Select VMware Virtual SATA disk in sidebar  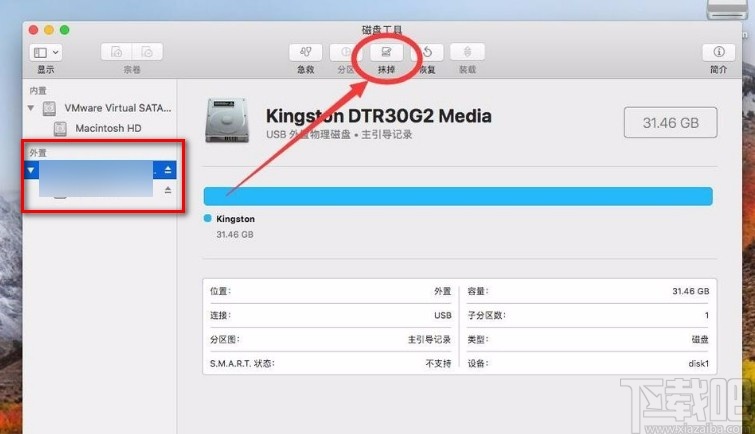tap(117, 108)
